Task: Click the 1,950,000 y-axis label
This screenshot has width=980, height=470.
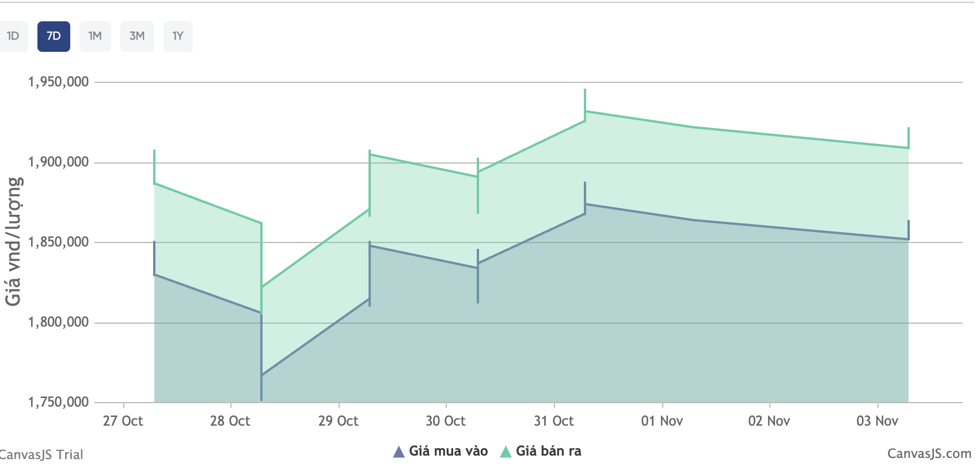Action: pos(59,82)
